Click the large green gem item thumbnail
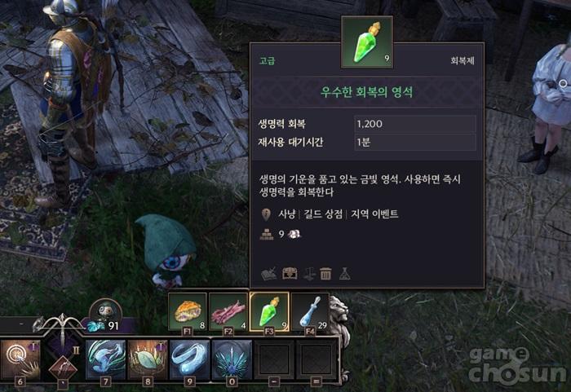This screenshot has height=392, width=571. tap(367, 42)
